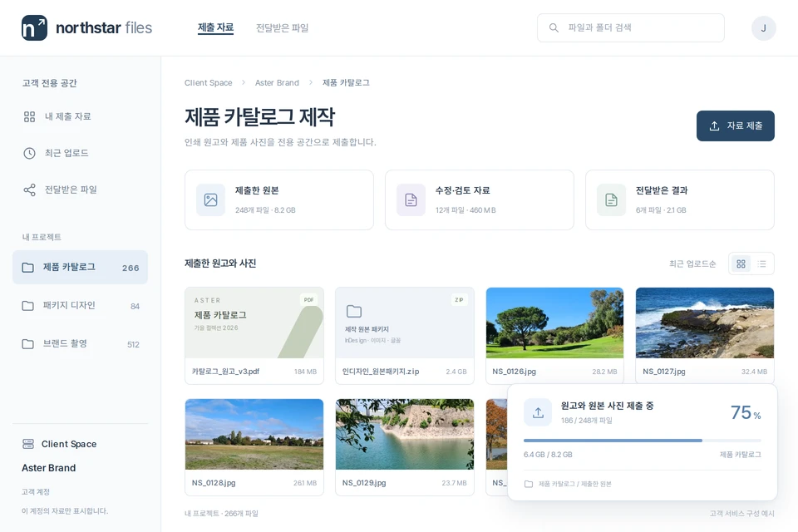Select the 제출 자료 top tab
The height and width of the screenshot is (532, 798).
coord(216,27)
